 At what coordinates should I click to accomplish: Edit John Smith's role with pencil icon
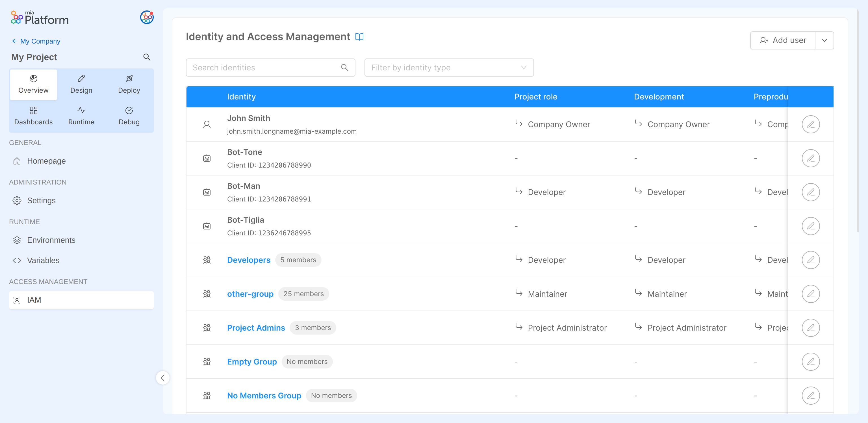[x=810, y=124]
